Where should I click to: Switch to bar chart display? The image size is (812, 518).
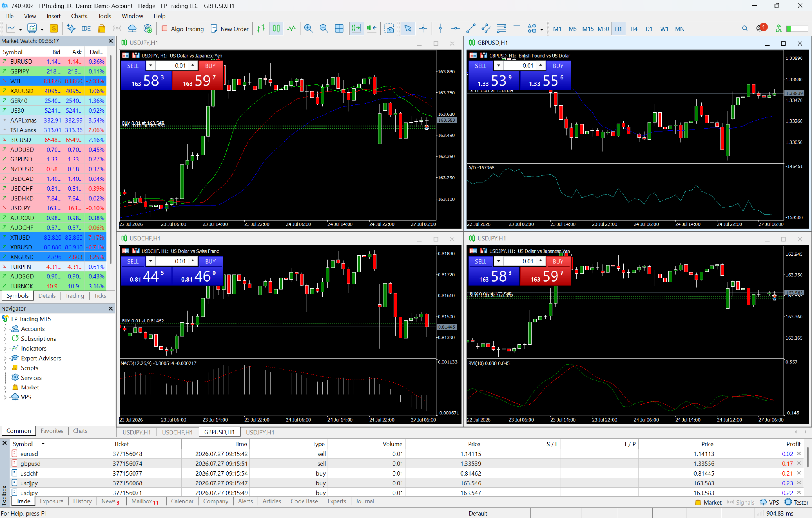[260, 29]
